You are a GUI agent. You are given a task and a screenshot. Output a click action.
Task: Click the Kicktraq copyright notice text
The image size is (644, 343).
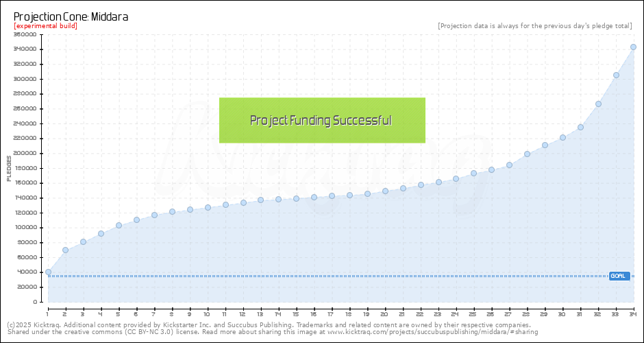[x=268, y=324]
